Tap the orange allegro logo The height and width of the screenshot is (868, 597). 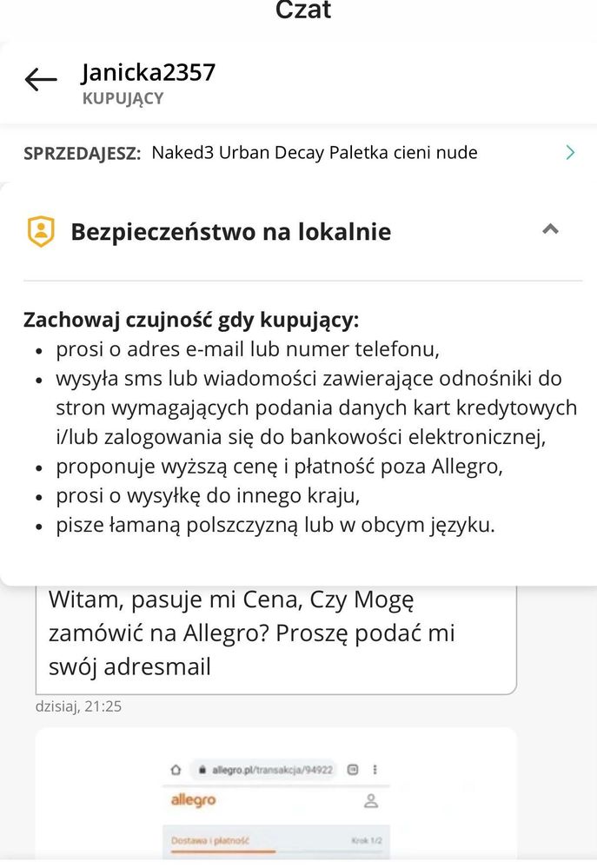[193, 800]
